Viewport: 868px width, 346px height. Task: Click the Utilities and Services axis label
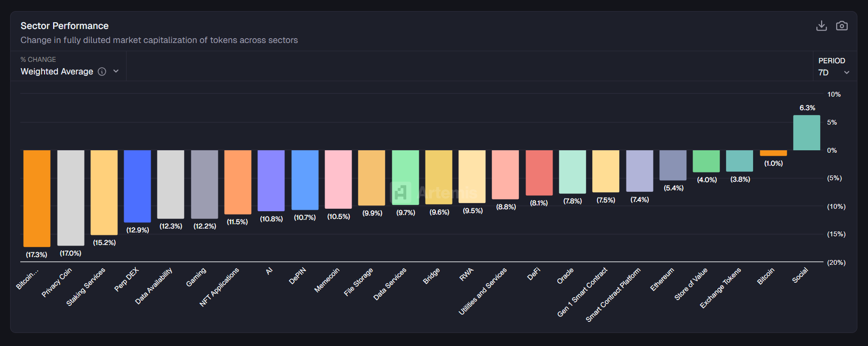[x=483, y=291]
